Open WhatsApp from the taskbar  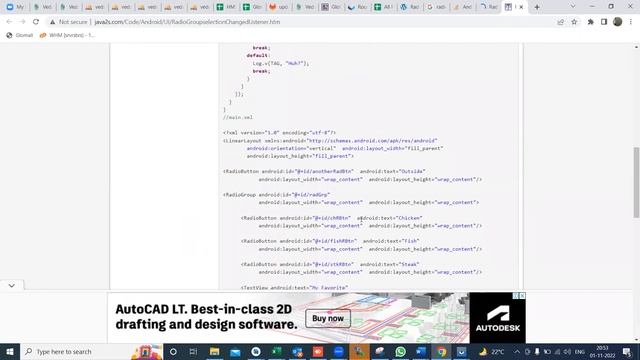click(400, 352)
